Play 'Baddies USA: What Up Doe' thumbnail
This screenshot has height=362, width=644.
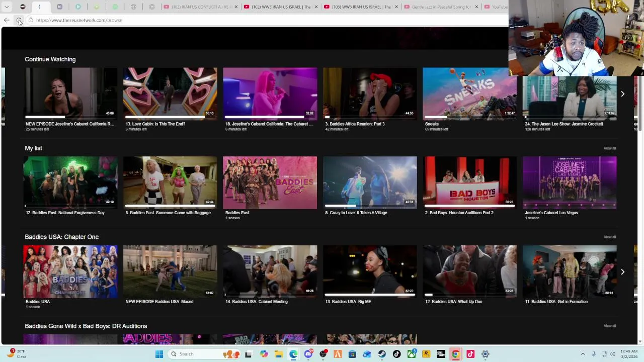469,271
